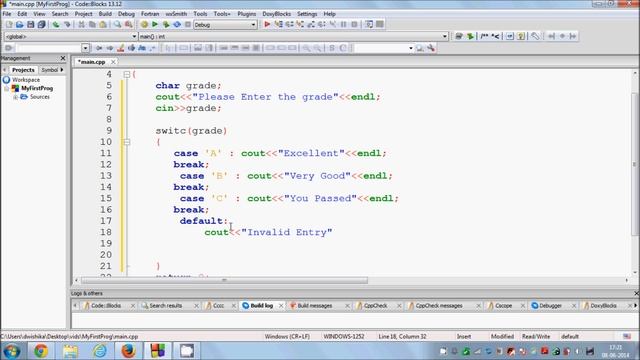Click the Debugging windows icon
640x360 pixels.
tap(369, 24)
